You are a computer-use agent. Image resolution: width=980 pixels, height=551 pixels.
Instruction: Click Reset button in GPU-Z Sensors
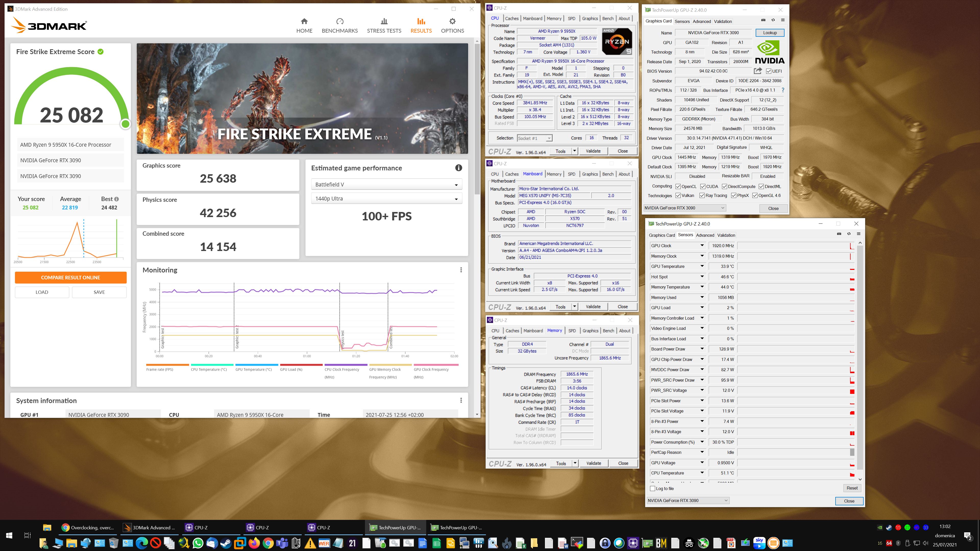click(852, 488)
